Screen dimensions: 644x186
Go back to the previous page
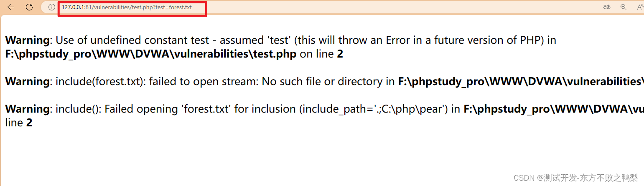pos(11,7)
